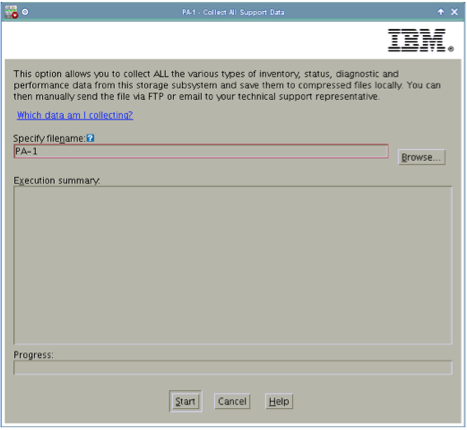Click the description paragraph about collecting ALL data
This screenshot has width=467, height=430.
pyautogui.click(x=227, y=85)
